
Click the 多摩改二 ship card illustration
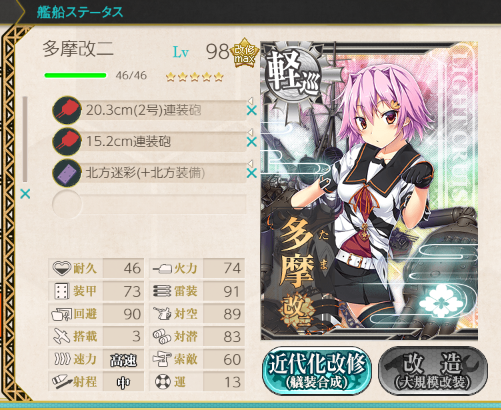(x=369, y=191)
